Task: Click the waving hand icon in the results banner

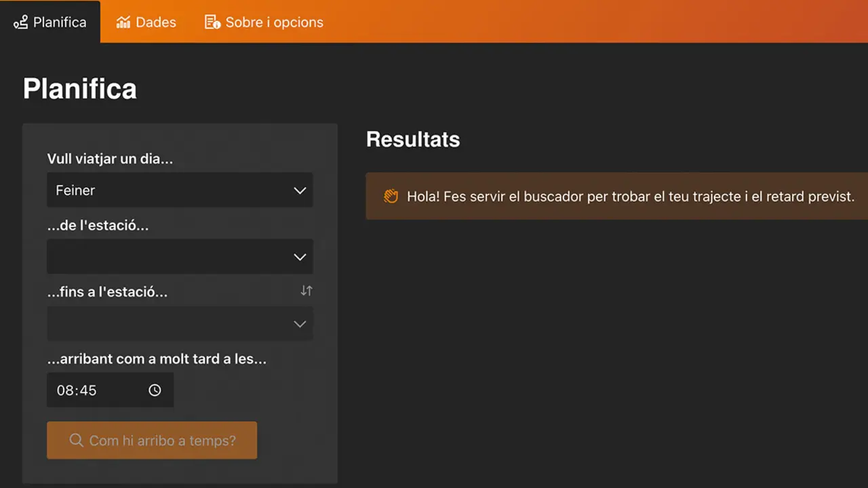Action: pyautogui.click(x=391, y=197)
